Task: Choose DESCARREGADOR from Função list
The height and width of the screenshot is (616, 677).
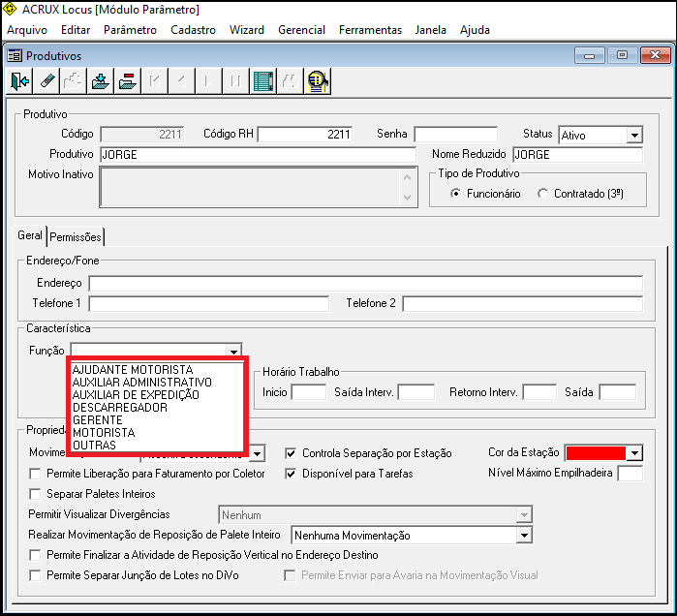Action: (157, 408)
